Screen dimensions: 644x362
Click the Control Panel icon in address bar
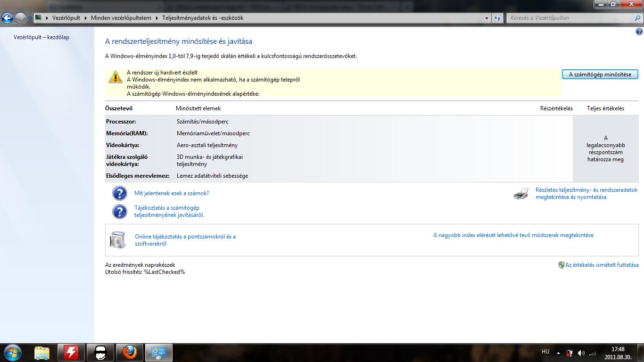point(39,17)
